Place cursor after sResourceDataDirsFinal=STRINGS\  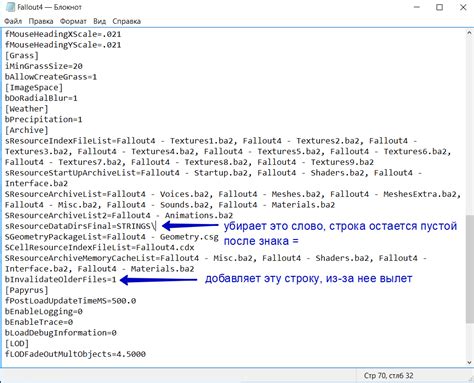click(155, 226)
